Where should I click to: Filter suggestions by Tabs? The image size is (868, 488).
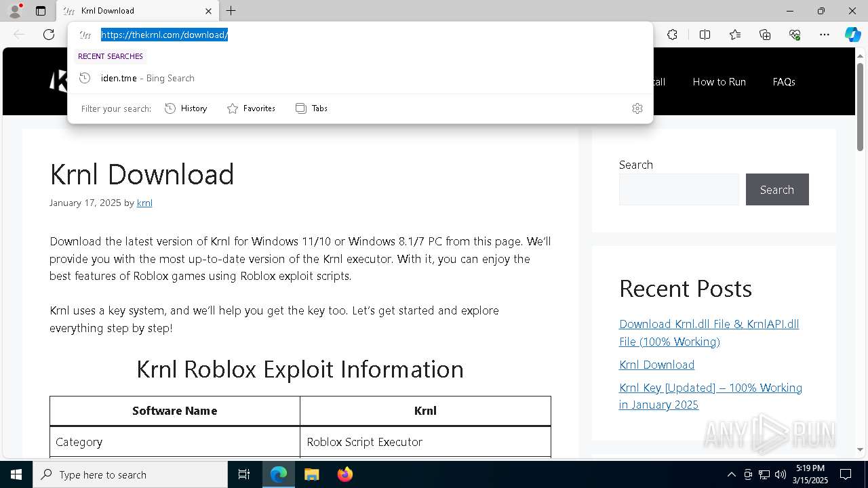click(x=311, y=108)
